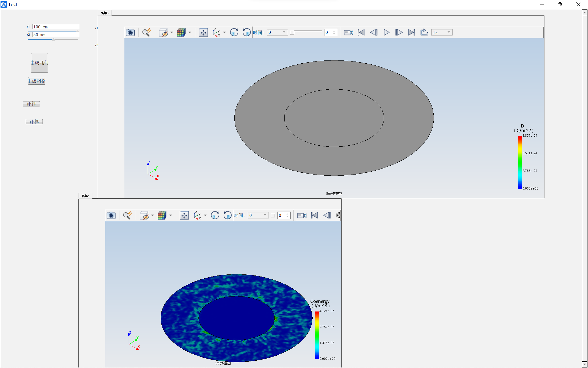Click the '结果模型' label in 表单5
The width and height of the screenshot is (588, 368).
(x=334, y=193)
